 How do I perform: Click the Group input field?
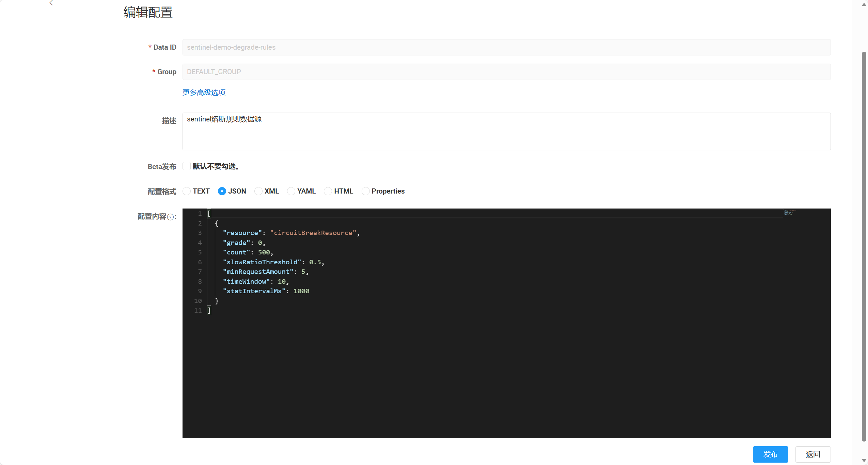coord(506,72)
